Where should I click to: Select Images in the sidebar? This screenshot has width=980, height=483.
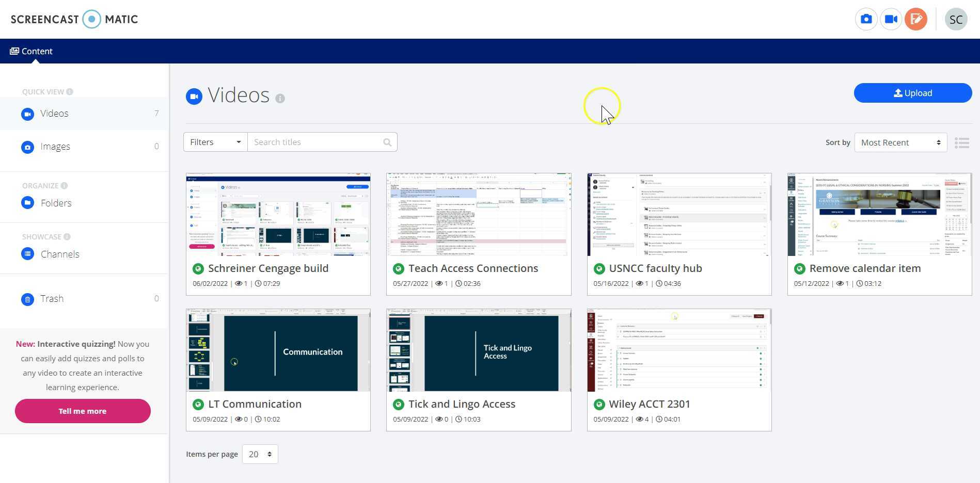pyautogui.click(x=85, y=147)
